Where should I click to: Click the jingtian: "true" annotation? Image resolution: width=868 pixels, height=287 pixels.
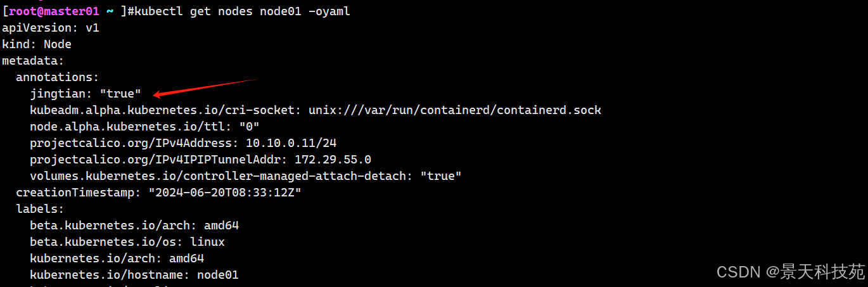86,94
